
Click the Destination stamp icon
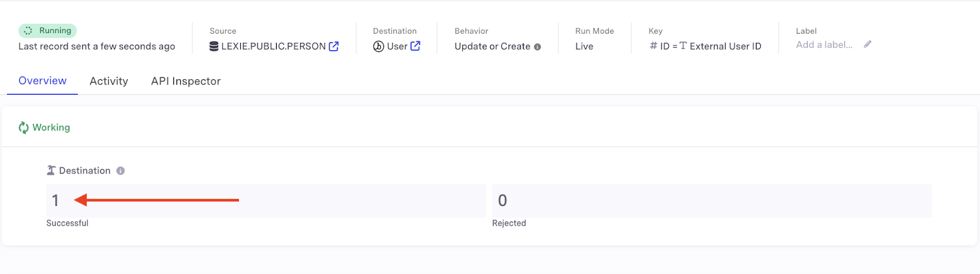(x=51, y=170)
